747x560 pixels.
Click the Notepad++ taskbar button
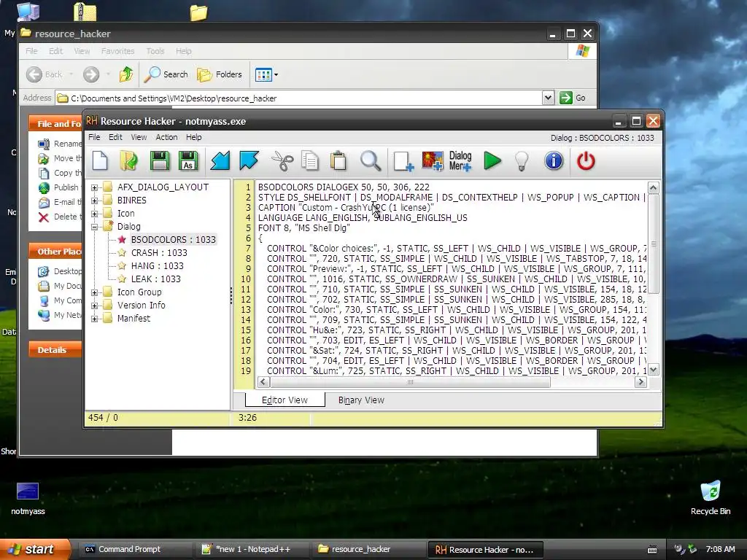click(x=253, y=549)
